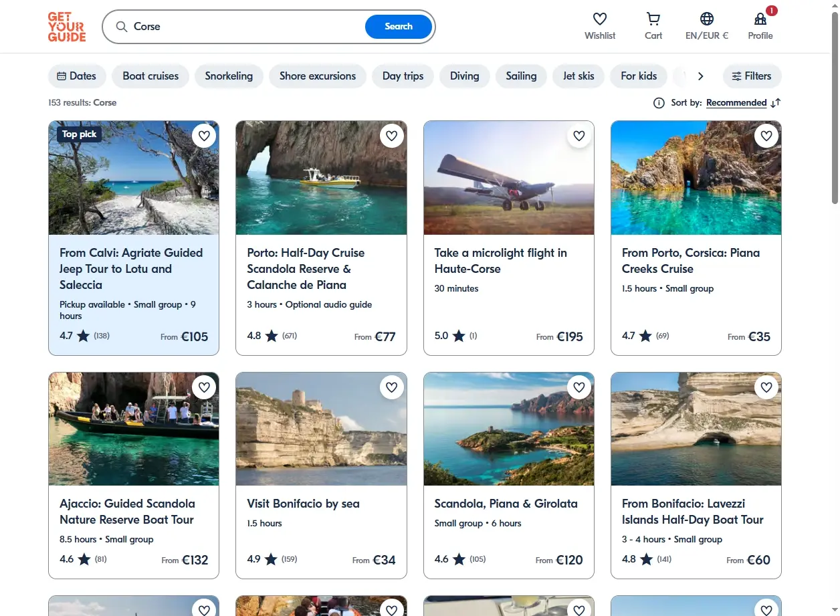Click the Piana Creeks red cliffs photo
Image resolution: width=840 pixels, height=616 pixels.
(696, 178)
